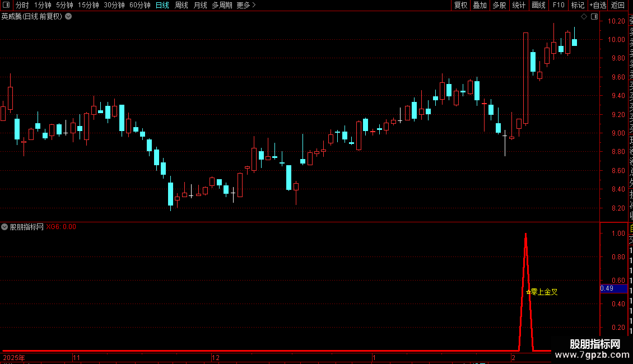This screenshot has width=633, height=364.
Task: Open the 股朋指标网 indicator dropdown arrow
Action: [x=4, y=227]
